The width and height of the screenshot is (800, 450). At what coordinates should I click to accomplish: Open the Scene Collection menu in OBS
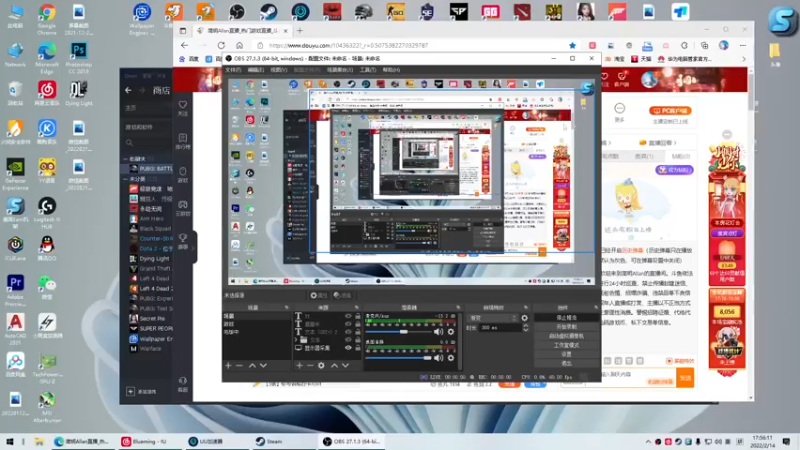point(340,70)
